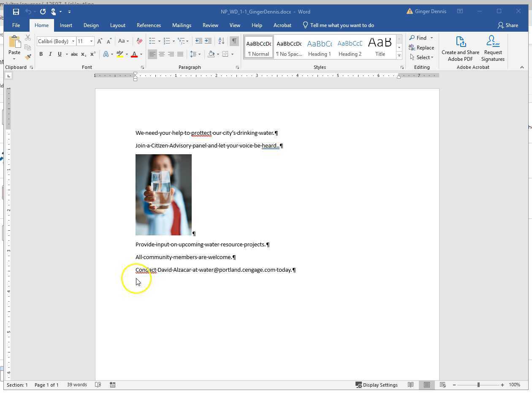Apply strikethrough formatting
The width and height of the screenshot is (532, 393).
point(74,54)
